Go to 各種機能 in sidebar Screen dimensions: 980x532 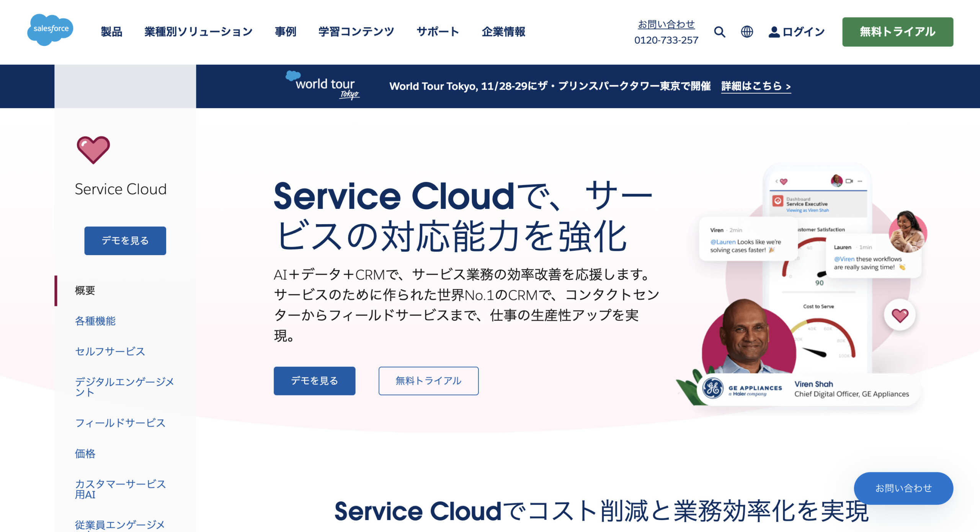95,321
